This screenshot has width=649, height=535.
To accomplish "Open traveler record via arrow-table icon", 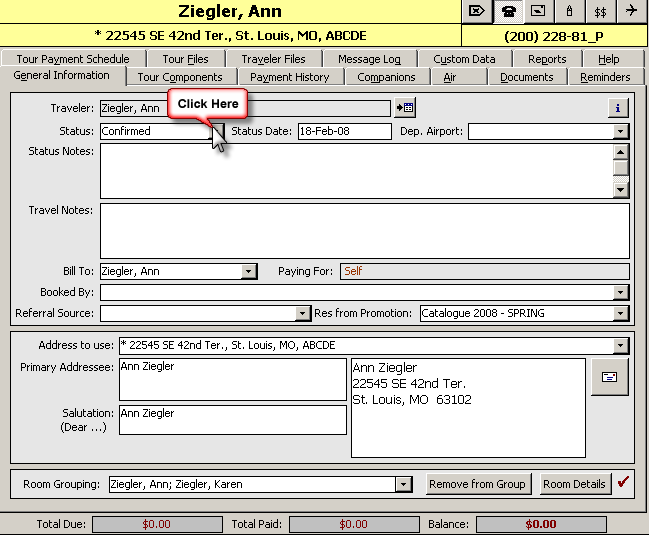I will (x=404, y=108).
